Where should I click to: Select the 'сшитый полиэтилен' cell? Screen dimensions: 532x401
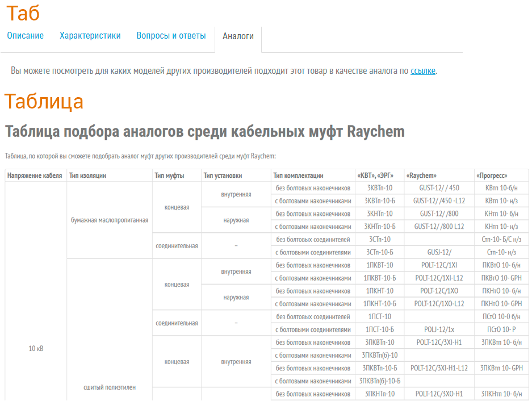[x=110, y=387]
